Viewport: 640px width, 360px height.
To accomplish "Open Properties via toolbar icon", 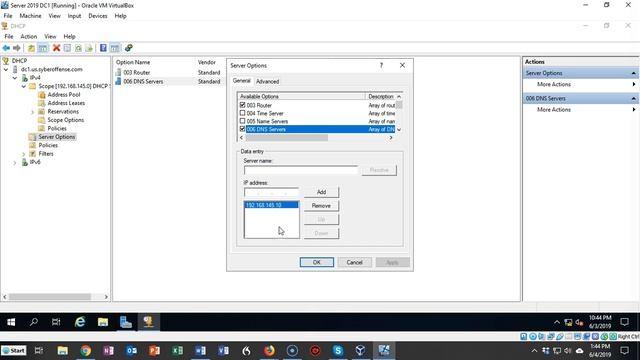I will 67,48.
